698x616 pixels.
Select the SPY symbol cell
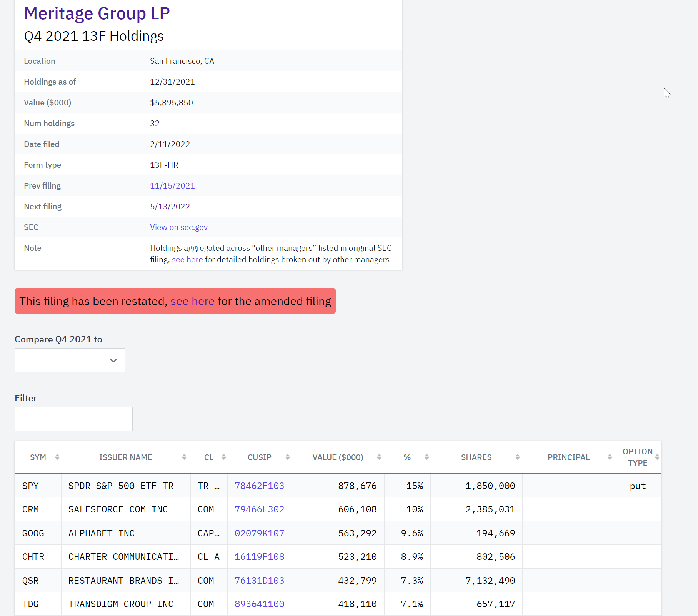(38, 486)
